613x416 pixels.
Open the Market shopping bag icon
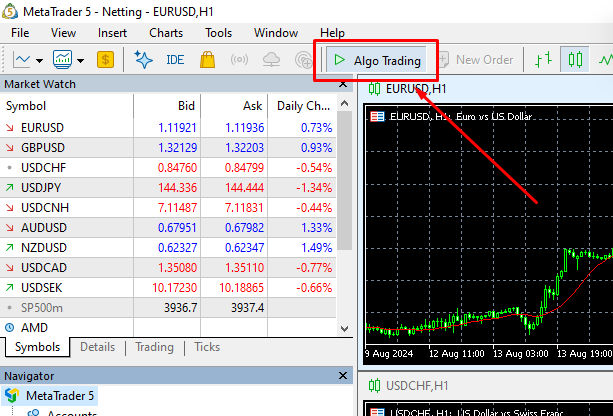coord(207,60)
